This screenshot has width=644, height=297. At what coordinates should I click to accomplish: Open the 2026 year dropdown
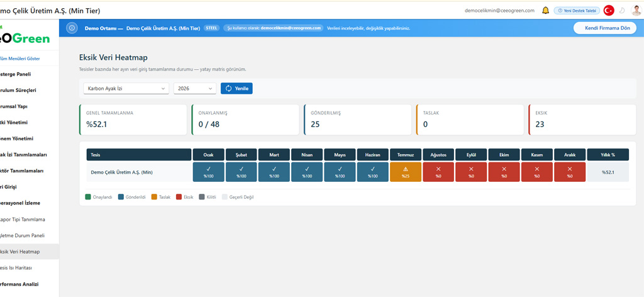(195, 88)
